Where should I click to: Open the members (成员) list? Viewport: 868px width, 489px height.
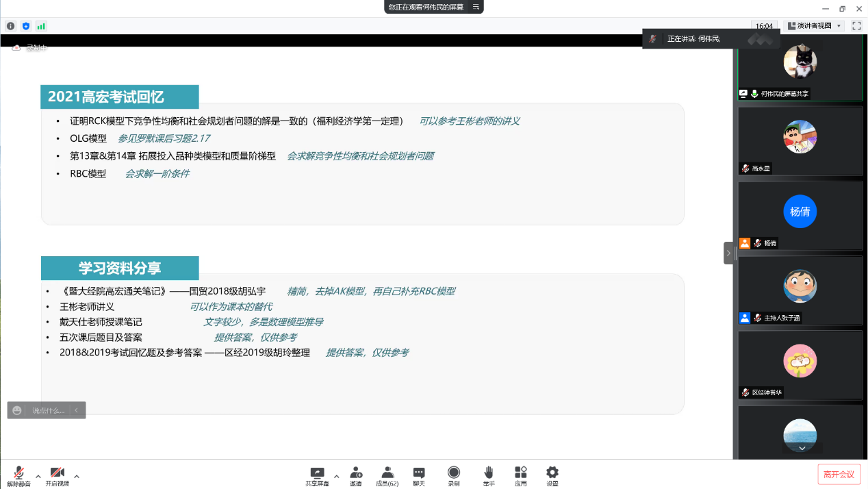click(x=387, y=474)
